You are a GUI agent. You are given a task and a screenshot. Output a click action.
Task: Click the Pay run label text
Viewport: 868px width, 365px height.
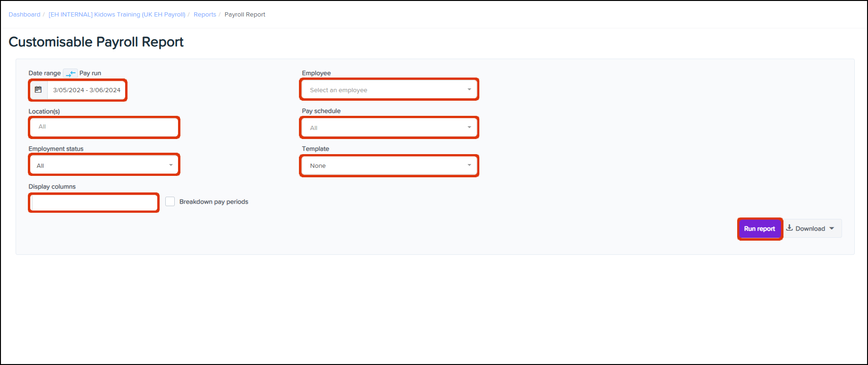(x=90, y=73)
